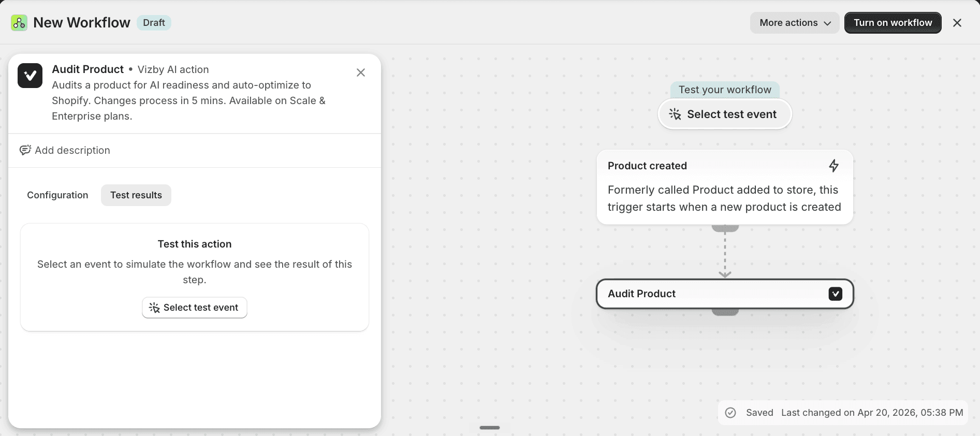
Task: Select the Audit Product action node
Action: pyautogui.click(x=725, y=294)
